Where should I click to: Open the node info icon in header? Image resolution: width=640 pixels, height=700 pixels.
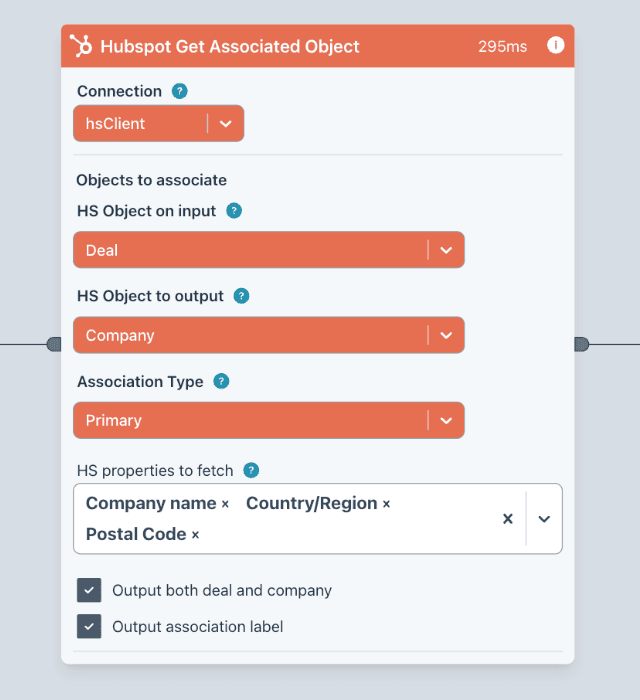pos(556,45)
